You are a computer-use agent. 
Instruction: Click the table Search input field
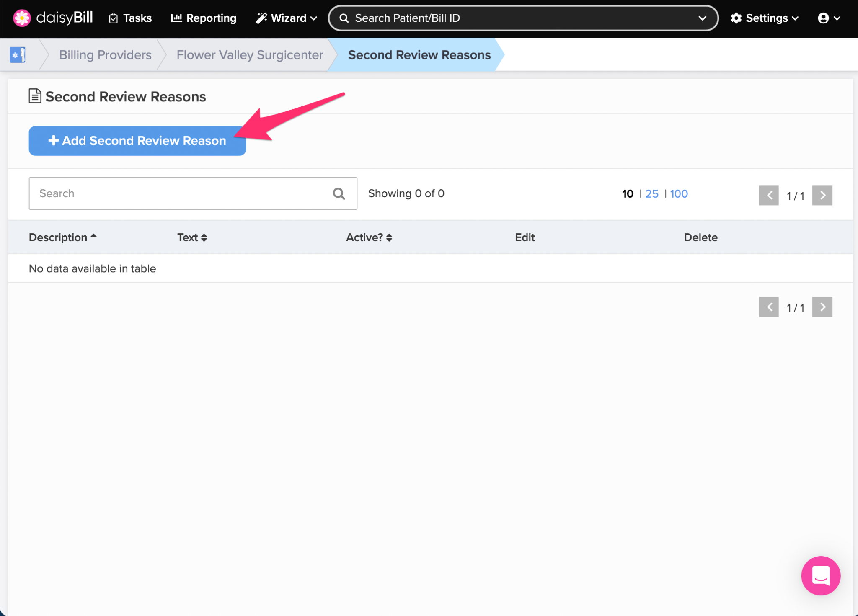pos(180,193)
